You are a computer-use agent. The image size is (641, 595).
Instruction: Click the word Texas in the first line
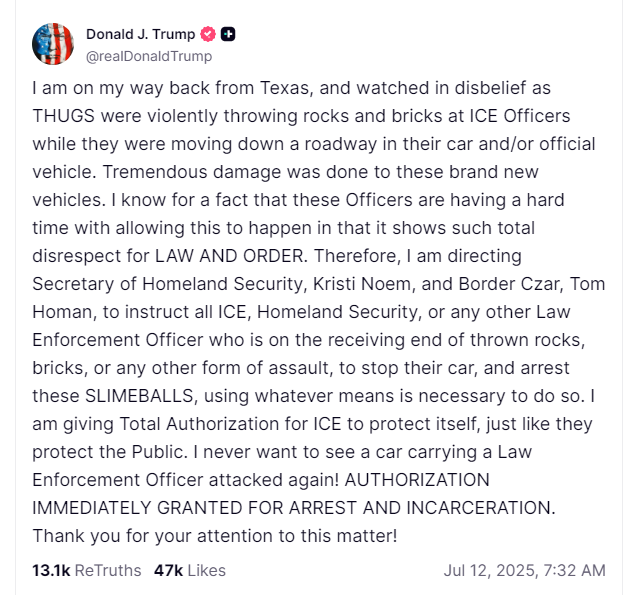(x=285, y=88)
